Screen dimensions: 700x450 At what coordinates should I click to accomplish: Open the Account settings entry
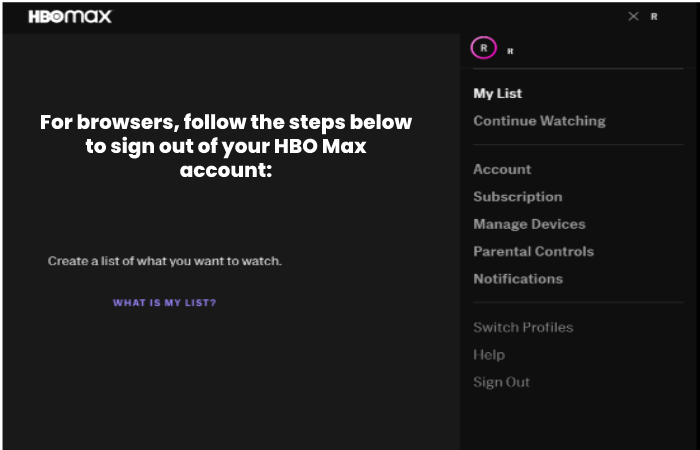[x=502, y=169]
